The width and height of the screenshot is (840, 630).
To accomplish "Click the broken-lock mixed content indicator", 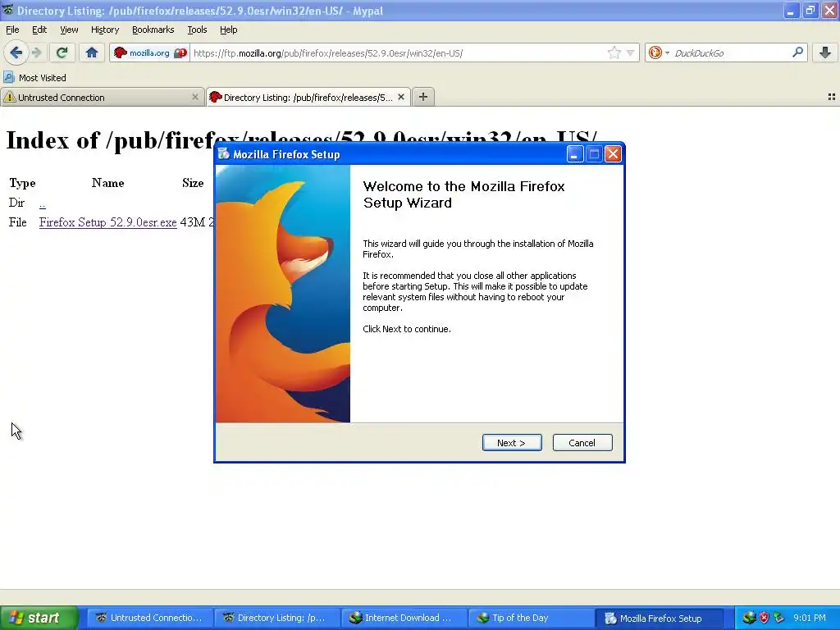I will [x=180, y=53].
